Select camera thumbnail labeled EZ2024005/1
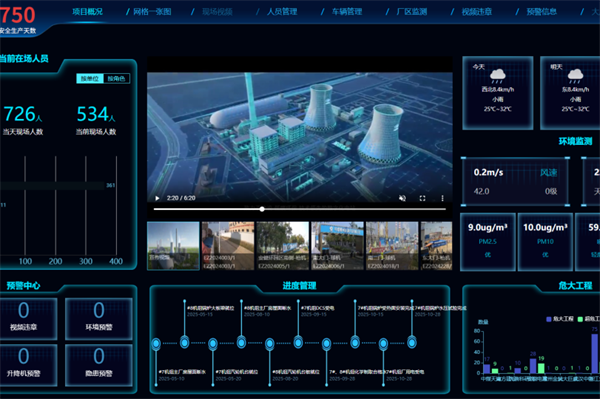Image resolution: width=600 pixels, height=399 pixels. coord(282,246)
